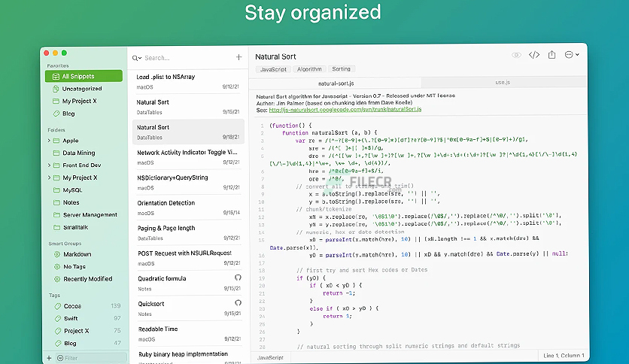629x364 pixels.
Task: Select the Markdown smart group icon
Action: point(57,254)
